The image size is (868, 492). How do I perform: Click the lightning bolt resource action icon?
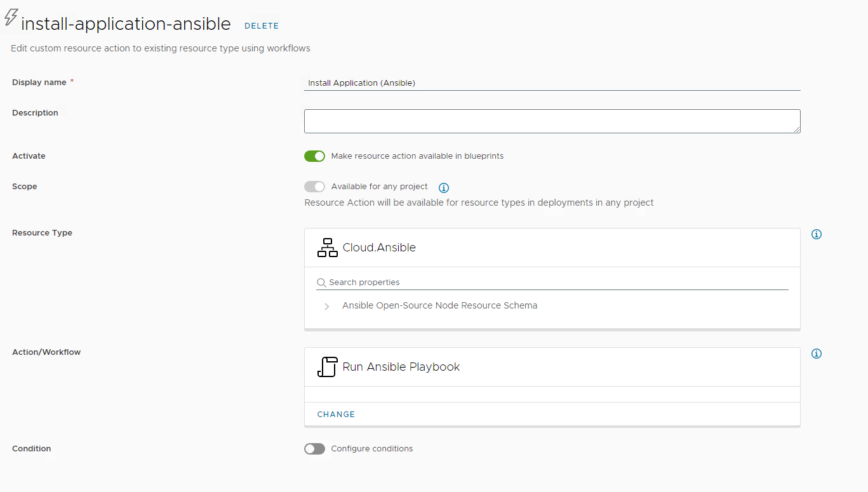[11, 18]
